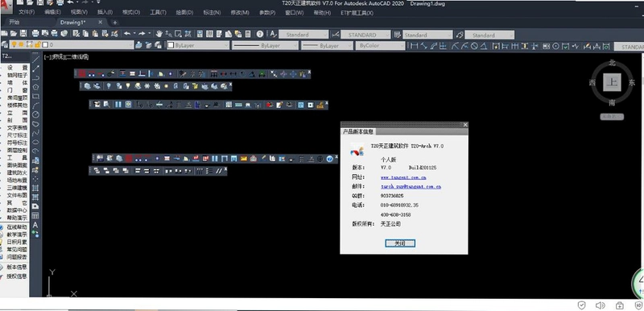Open the dimension style STANDARD dropdown

365,35
